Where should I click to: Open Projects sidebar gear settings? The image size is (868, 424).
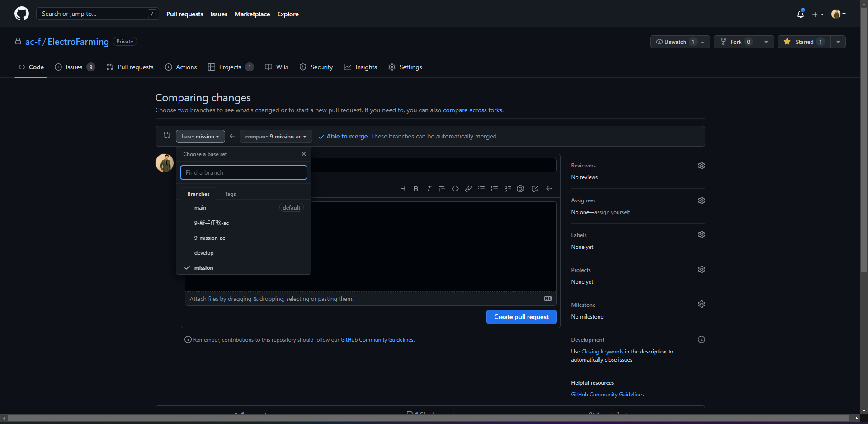pos(702,269)
